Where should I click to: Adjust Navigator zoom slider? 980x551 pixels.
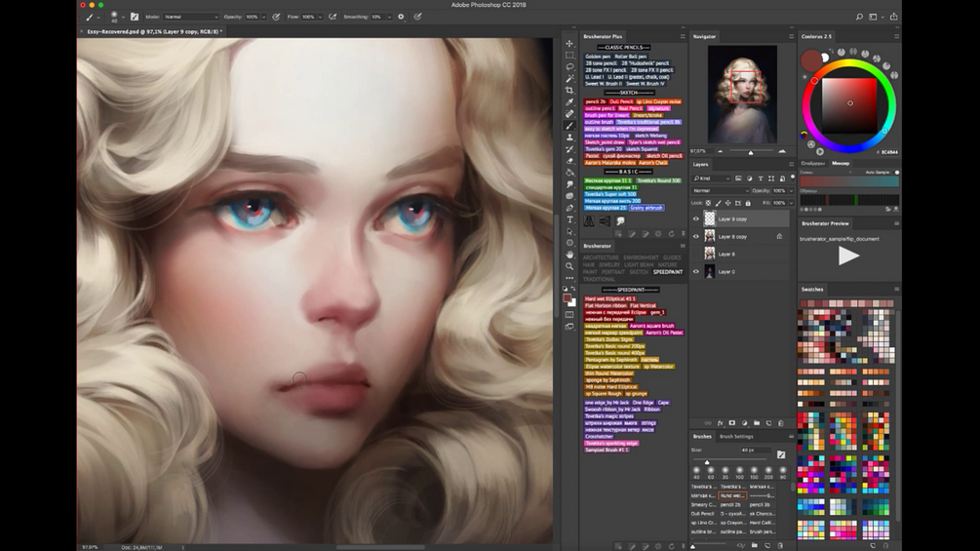tap(751, 152)
